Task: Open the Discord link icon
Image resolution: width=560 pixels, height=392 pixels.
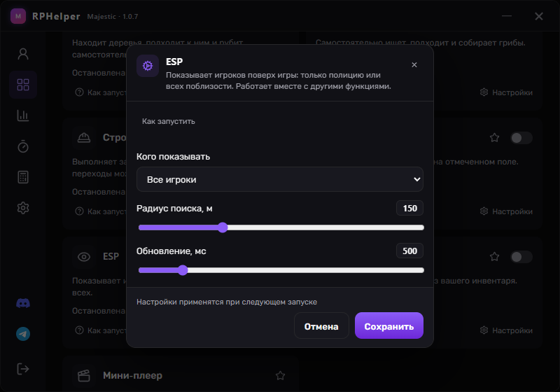Action: pos(23,304)
